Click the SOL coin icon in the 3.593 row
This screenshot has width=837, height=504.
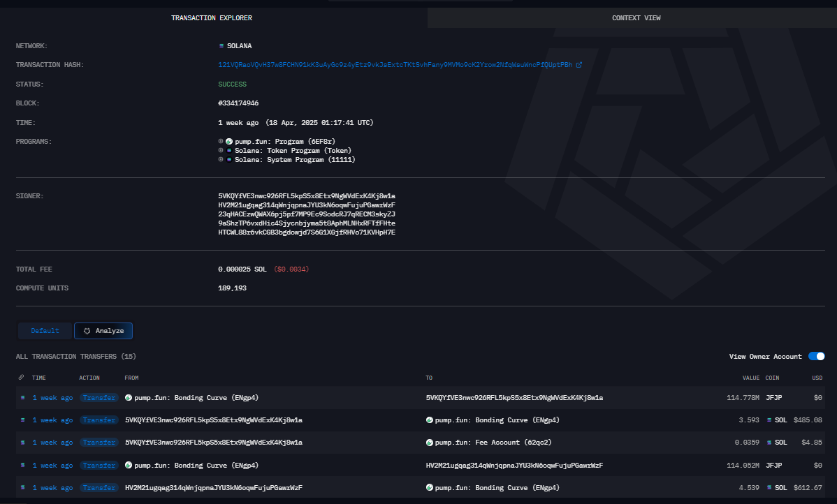769,420
